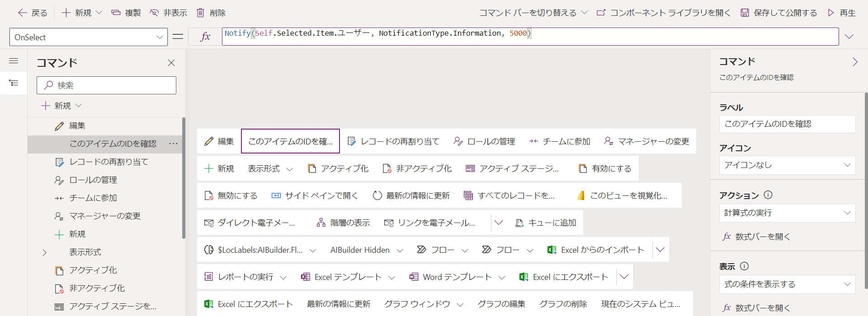This screenshot has width=868, height=316.
Task: Click the ラベル text field
Action: click(x=788, y=124)
